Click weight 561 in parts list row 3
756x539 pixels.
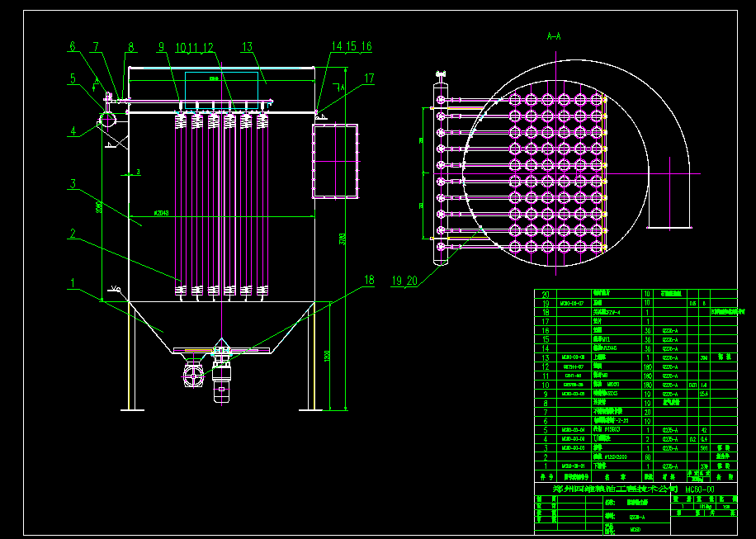[x=704, y=448]
